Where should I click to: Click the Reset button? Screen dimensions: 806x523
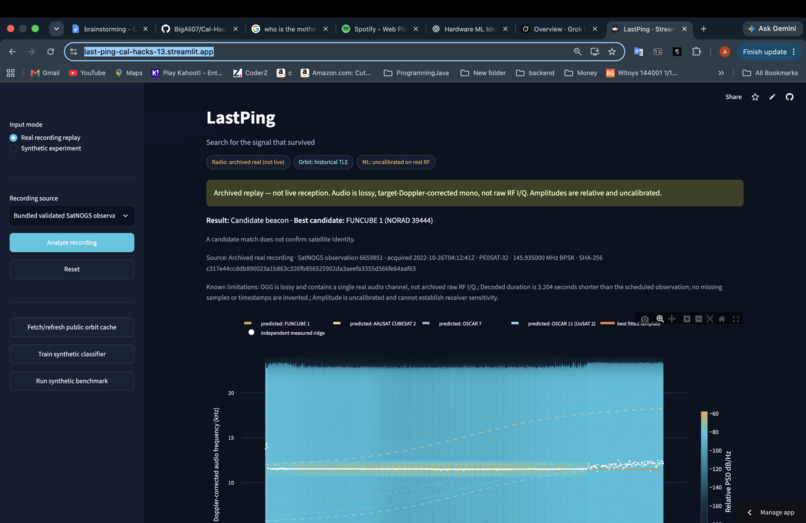coord(72,269)
